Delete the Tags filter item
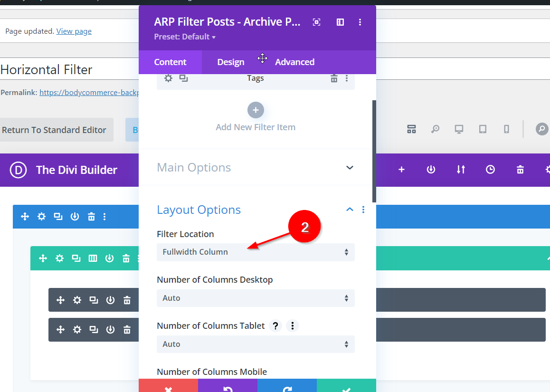Viewport: 550px width, 392px height. click(334, 78)
